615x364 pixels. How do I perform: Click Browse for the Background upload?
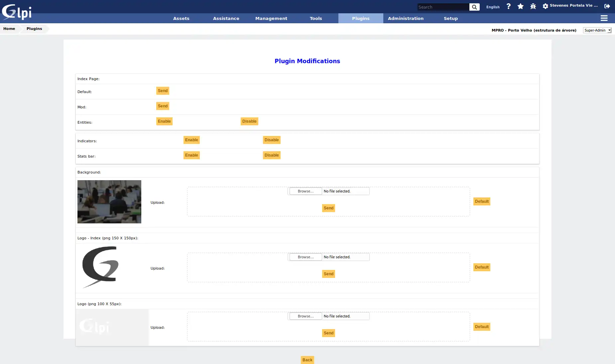tap(305, 191)
